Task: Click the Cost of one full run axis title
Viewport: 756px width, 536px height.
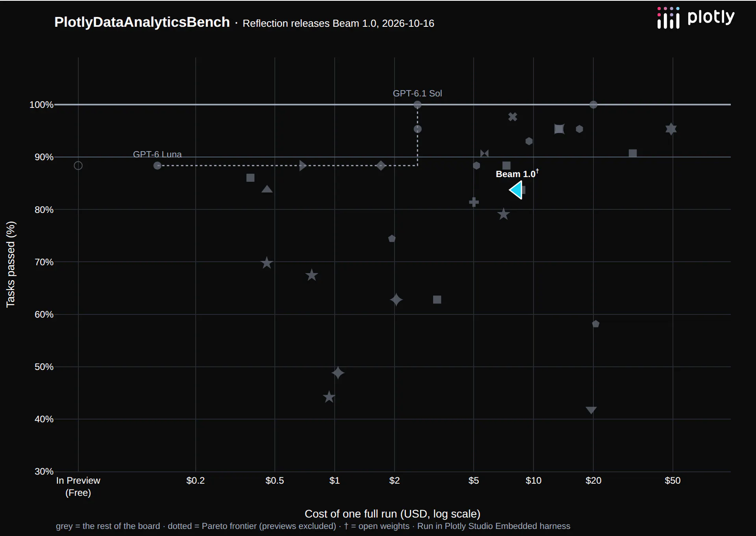Action: 393,514
